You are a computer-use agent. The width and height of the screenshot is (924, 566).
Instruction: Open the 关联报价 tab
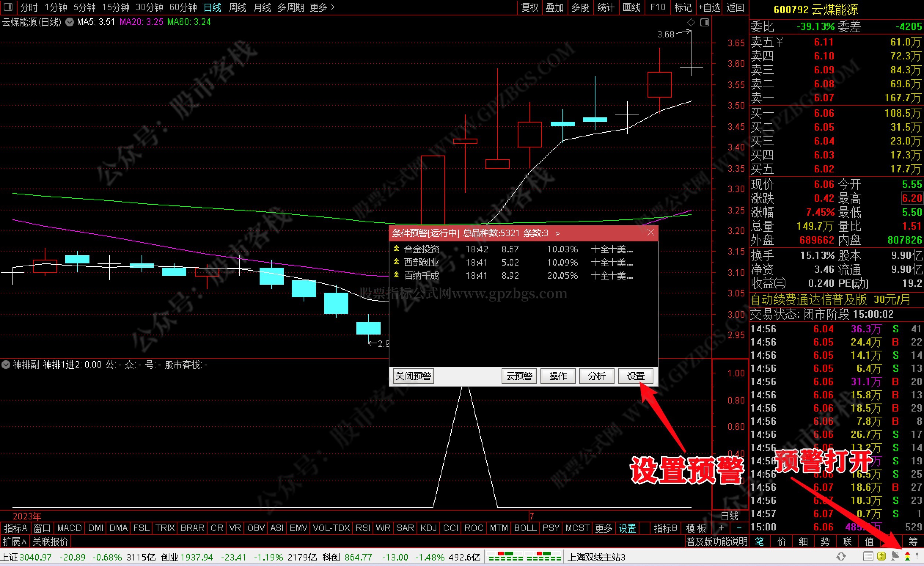tap(50, 542)
